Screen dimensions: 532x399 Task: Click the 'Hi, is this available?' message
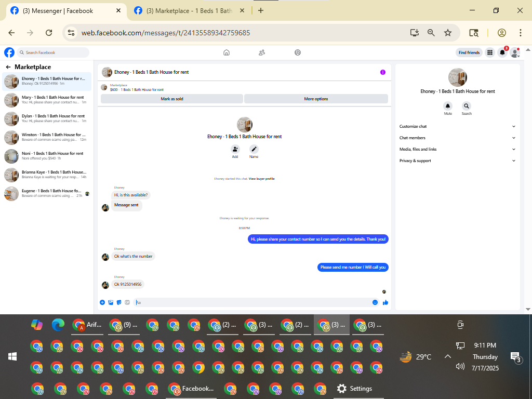point(131,195)
